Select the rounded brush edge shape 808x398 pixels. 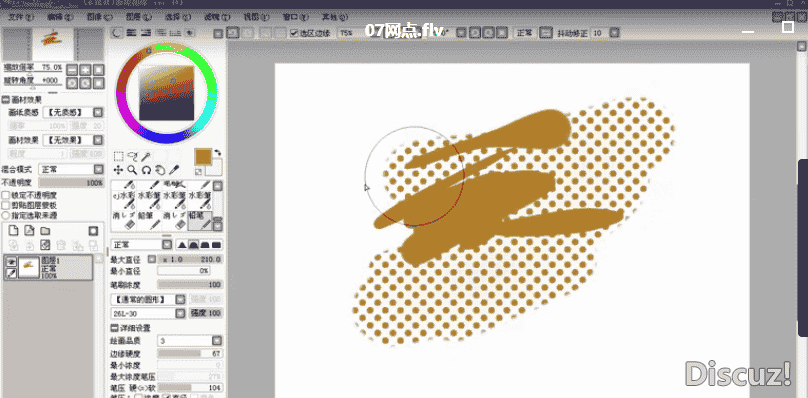(193, 244)
